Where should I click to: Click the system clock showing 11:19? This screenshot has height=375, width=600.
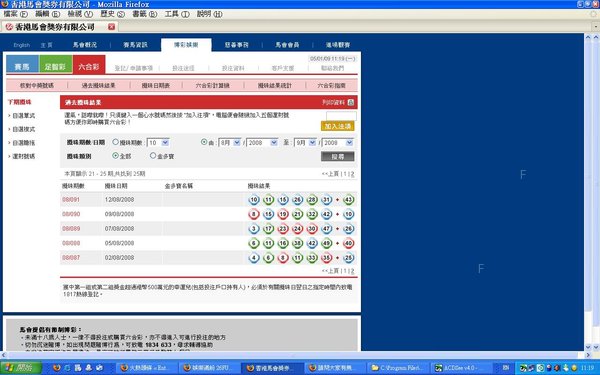coord(587,368)
